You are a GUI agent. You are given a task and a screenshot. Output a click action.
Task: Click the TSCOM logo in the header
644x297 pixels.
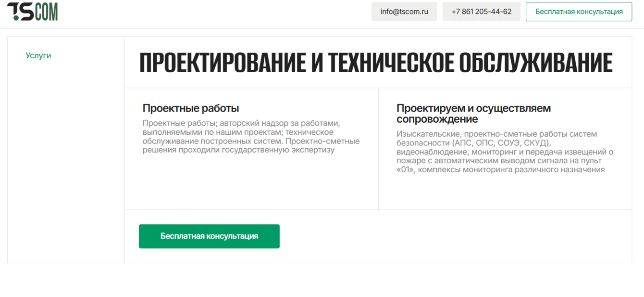33,12
